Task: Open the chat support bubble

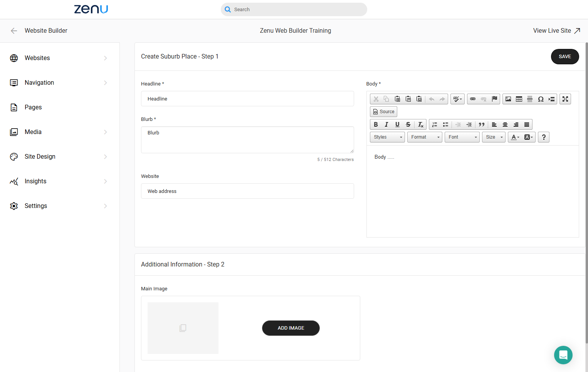Action: click(x=563, y=355)
